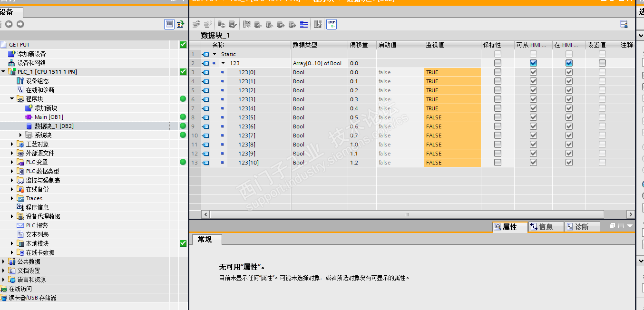This screenshot has width=644, height=310.
Task: Collapse the PLC_1 [CPU 1511-1 PN] node
Action: point(3,72)
